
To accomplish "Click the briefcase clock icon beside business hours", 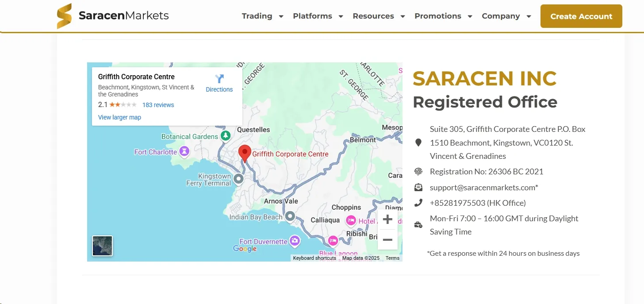I will (x=418, y=225).
